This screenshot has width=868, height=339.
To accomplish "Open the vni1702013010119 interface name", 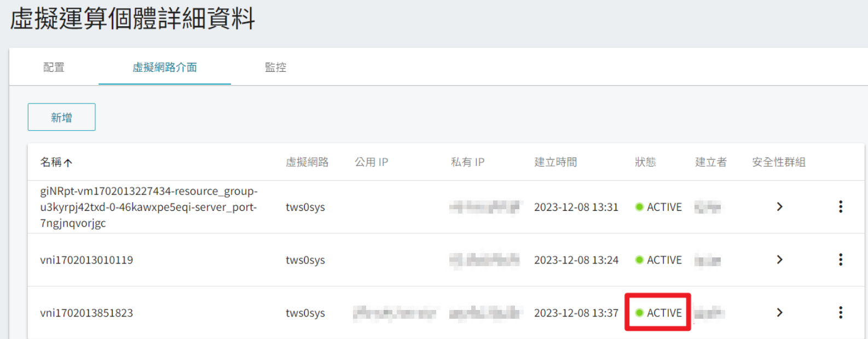I will [86, 260].
